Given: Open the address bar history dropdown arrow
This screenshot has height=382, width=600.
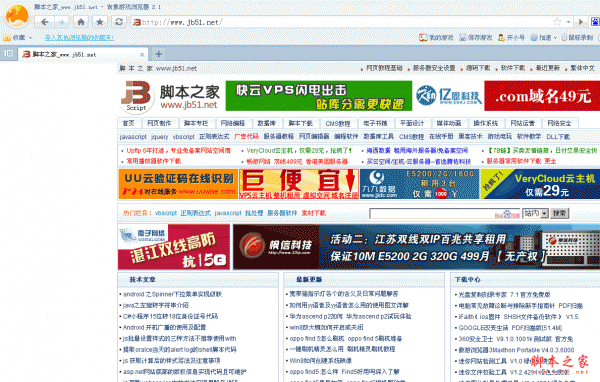Looking at the screenshot, I should pos(568,22).
